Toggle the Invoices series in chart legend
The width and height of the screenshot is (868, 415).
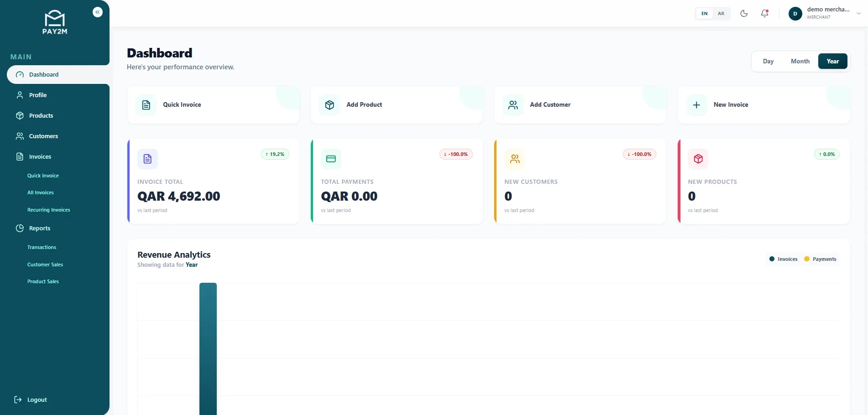[783, 259]
